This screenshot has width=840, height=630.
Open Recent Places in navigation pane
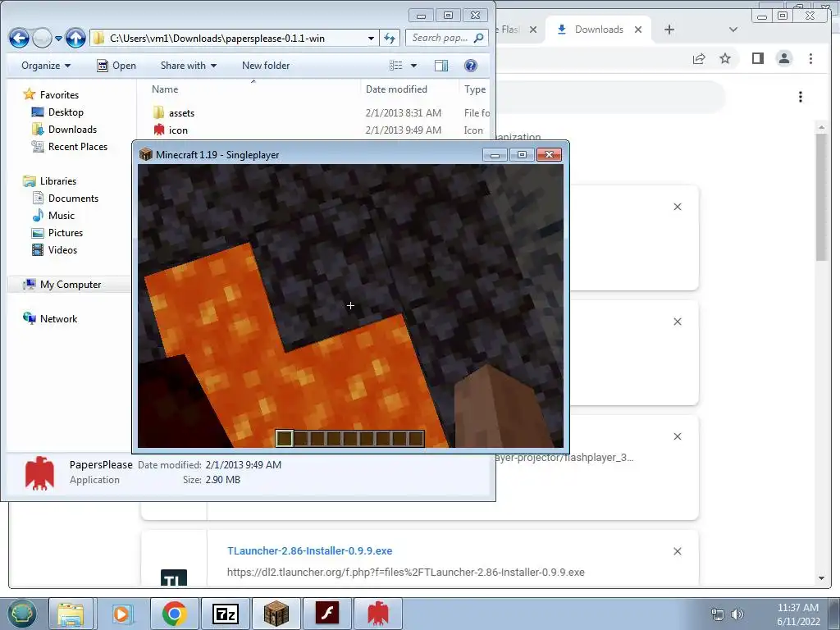click(78, 146)
